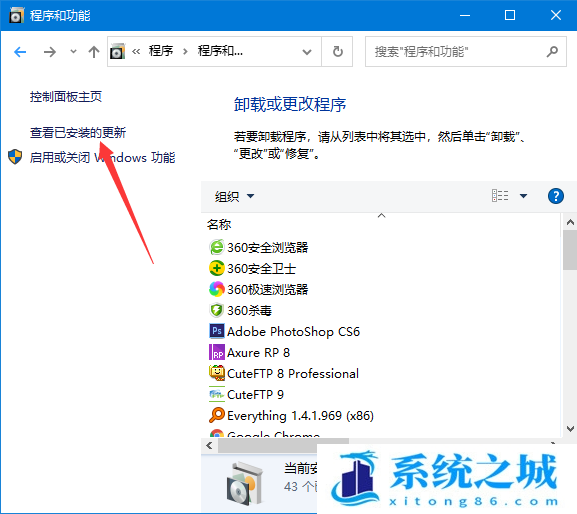This screenshot has width=577, height=514.
Task: Select Adobe PhotoShop CS6 entry text
Action: tap(293, 332)
